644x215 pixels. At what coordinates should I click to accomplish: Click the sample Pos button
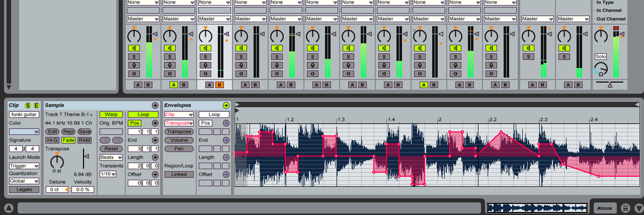tap(134, 123)
